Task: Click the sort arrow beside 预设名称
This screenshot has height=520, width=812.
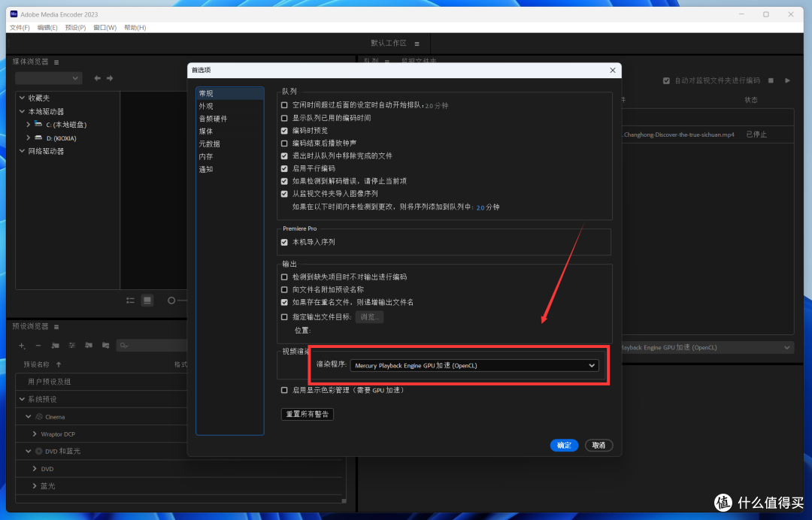Action: pyautogui.click(x=59, y=364)
